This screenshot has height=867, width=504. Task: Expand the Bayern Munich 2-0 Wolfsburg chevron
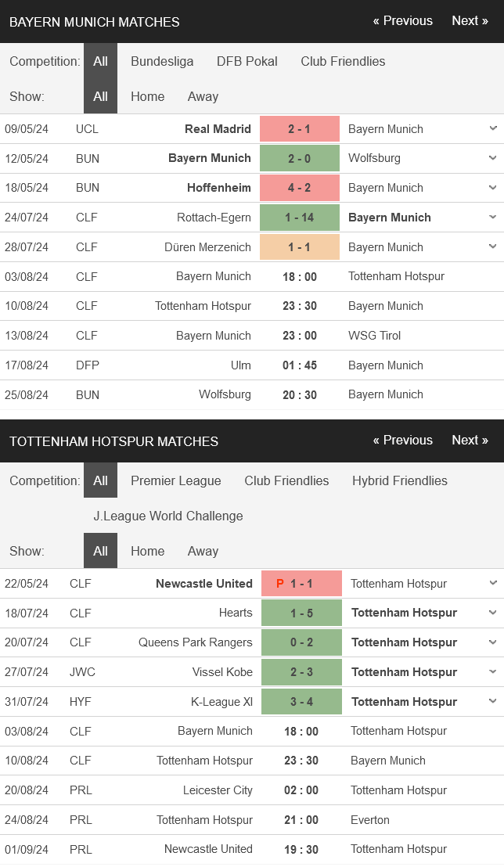click(x=493, y=158)
